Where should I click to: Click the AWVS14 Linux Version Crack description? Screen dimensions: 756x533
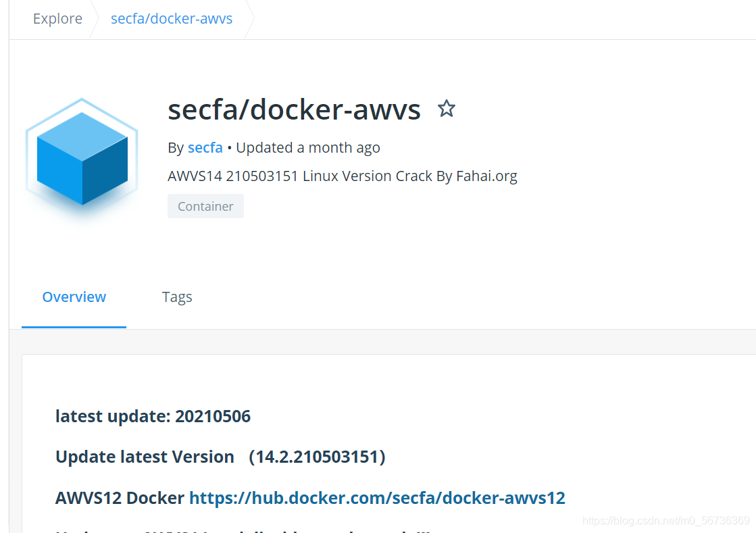[x=343, y=176]
